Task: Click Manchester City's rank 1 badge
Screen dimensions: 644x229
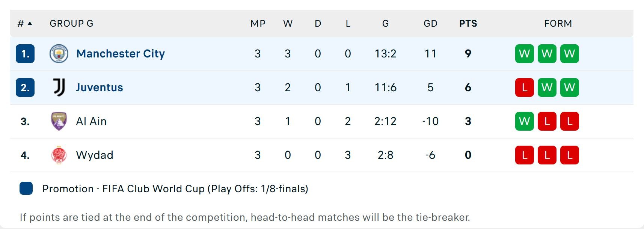Action: click(25, 54)
